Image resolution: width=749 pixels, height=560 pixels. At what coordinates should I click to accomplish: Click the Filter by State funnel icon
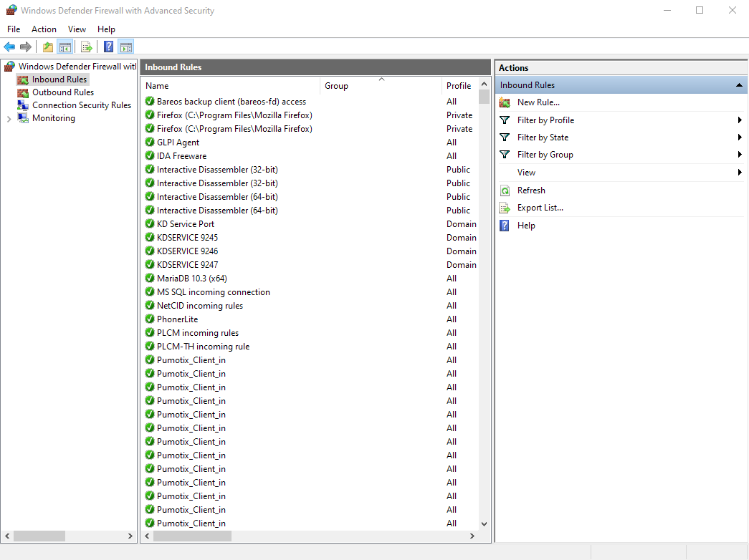[505, 137]
